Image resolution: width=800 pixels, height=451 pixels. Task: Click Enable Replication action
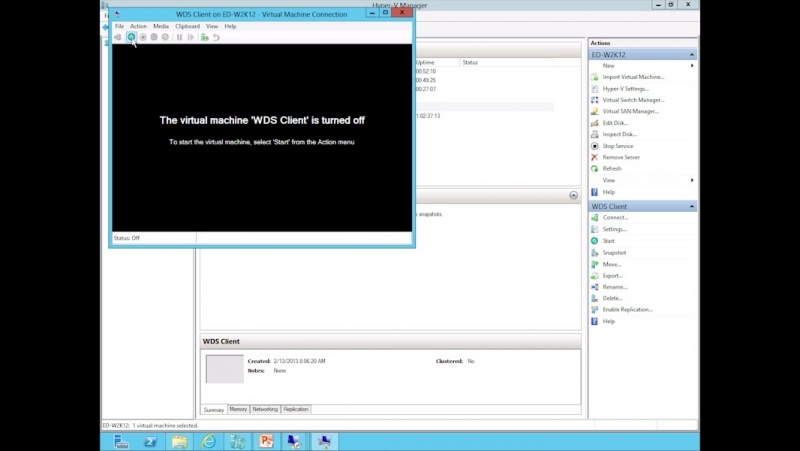tap(628, 310)
